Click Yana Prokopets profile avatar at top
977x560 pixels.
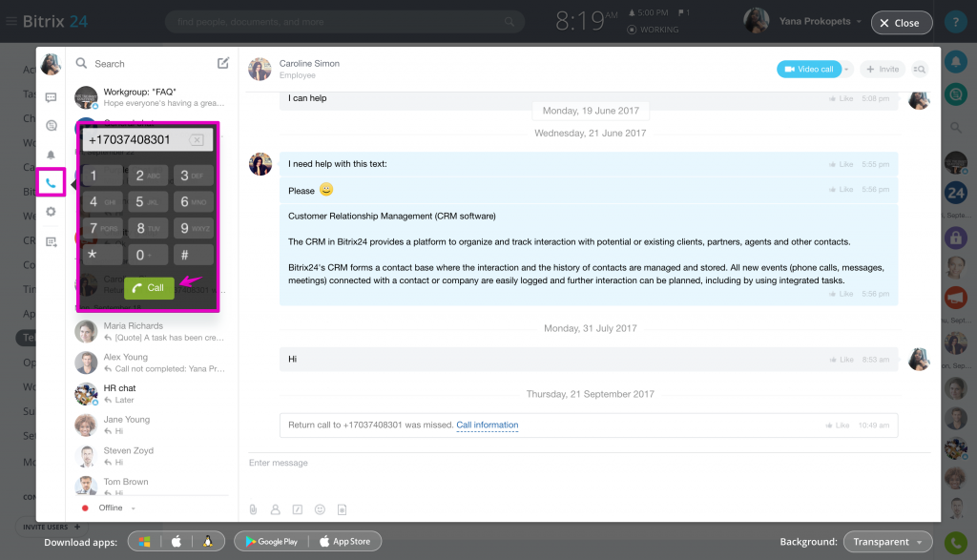pos(756,21)
